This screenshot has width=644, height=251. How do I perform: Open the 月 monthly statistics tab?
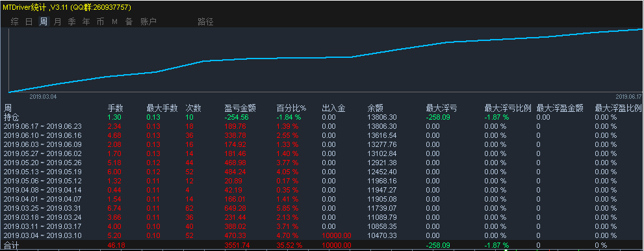[57, 21]
